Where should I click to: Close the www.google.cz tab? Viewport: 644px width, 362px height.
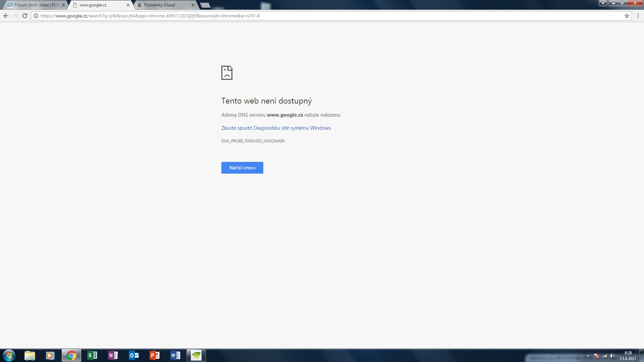pos(128,5)
